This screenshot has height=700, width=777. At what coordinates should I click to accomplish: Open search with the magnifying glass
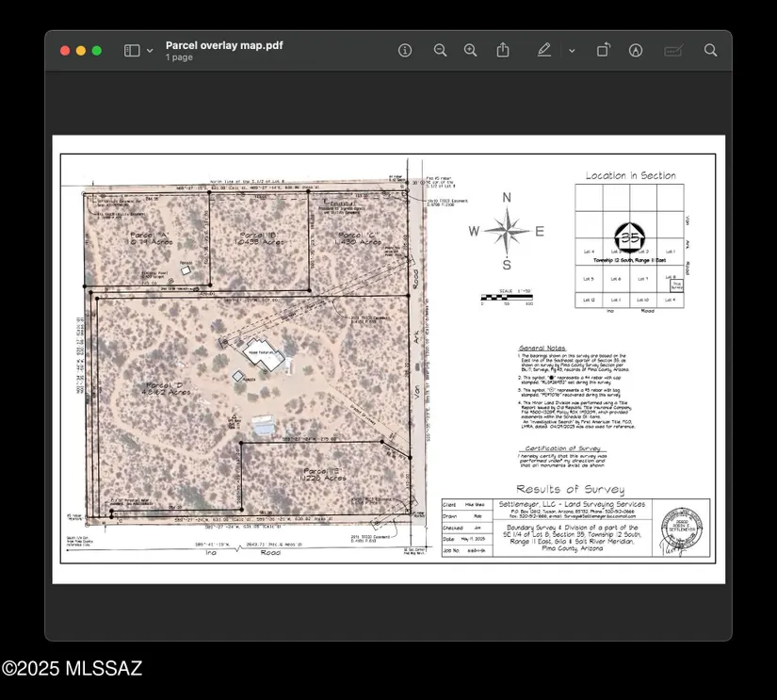click(x=711, y=51)
